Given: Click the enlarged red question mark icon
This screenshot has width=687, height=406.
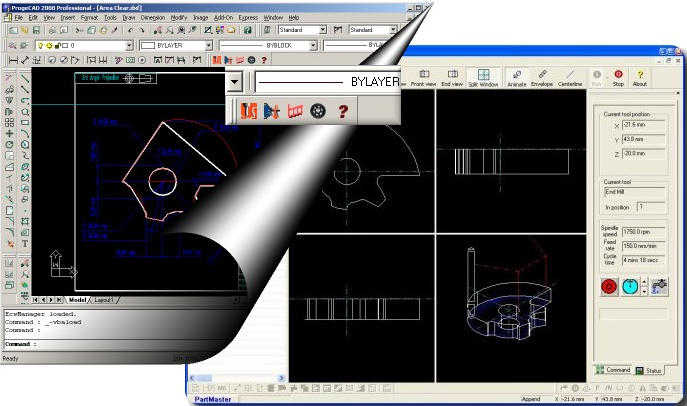Looking at the screenshot, I should [343, 111].
